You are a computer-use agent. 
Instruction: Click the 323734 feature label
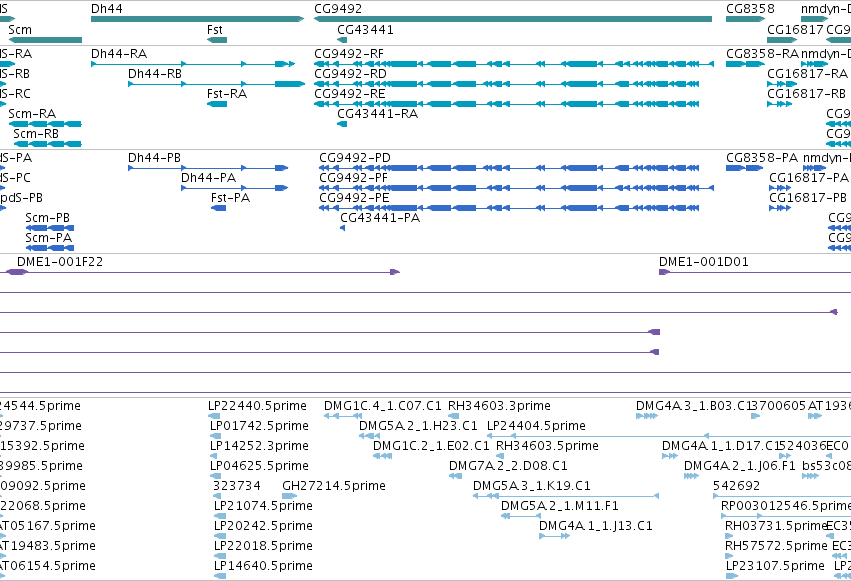(x=237, y=486)
